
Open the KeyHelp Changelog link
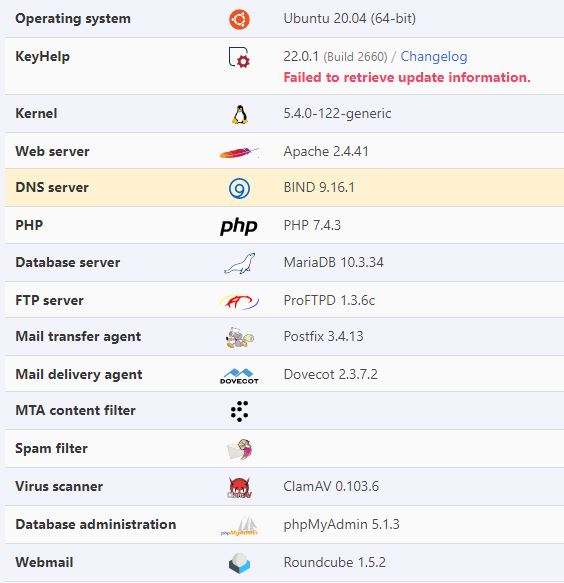pyautogui.click(x=434, y=57)
